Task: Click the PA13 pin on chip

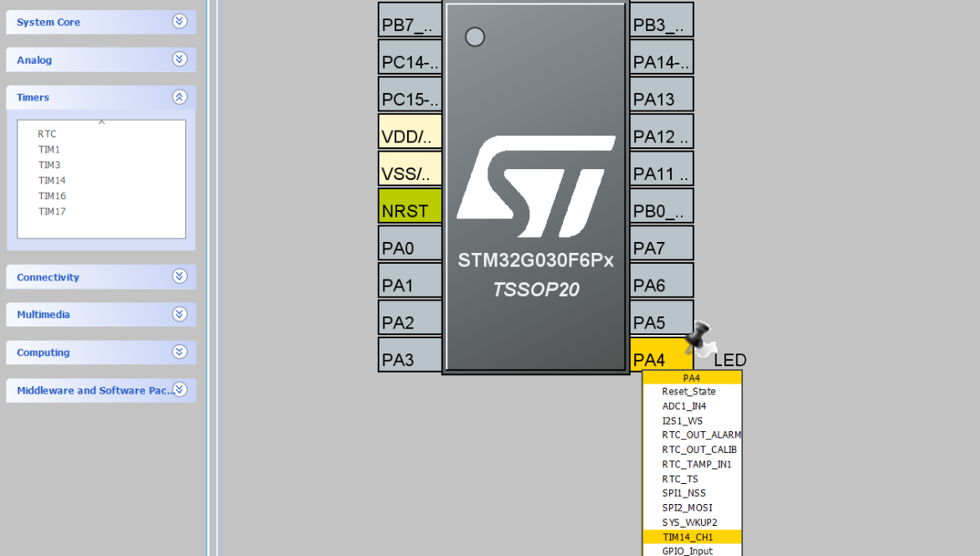Action: pyautogui.click(x=661, y=95)
